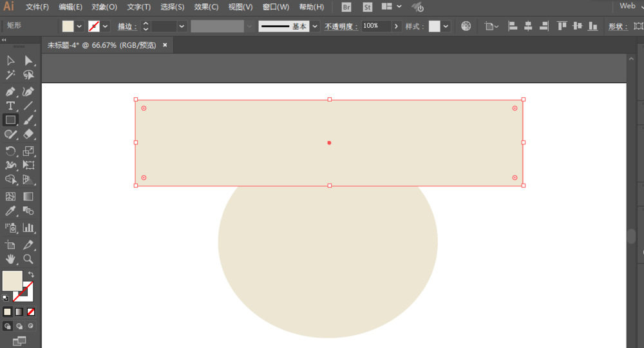Enable Draw Behind mode

click(x=19, y=326)
